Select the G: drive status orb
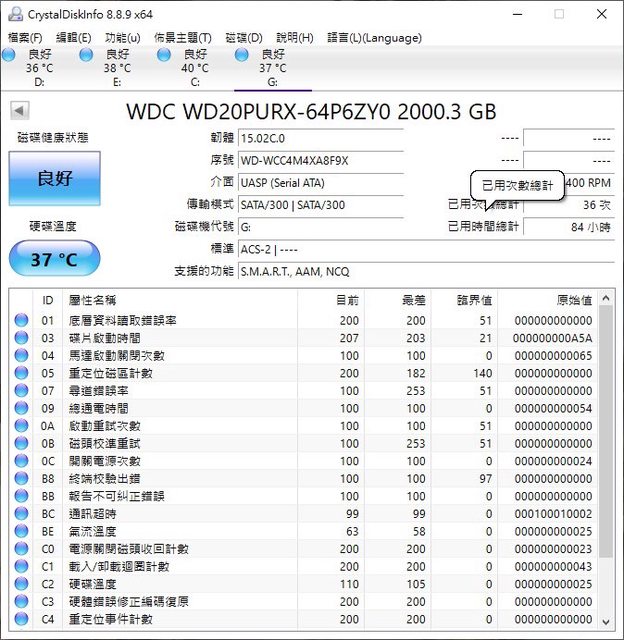Viewport: 624px width, 640px height. pyautogui.click(x=243, y=55)
